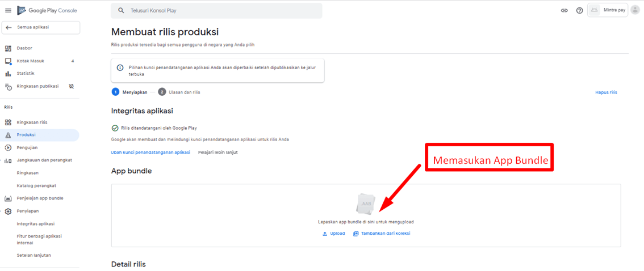Select step 2 Ulasan dan rilis
Image resolution: width=644 pixels, height=271 pixels.
pyautogui.click(x=179, y=92)
